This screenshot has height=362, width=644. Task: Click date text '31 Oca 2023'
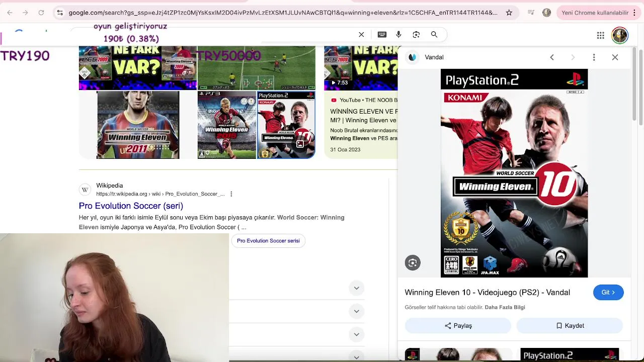345,150
